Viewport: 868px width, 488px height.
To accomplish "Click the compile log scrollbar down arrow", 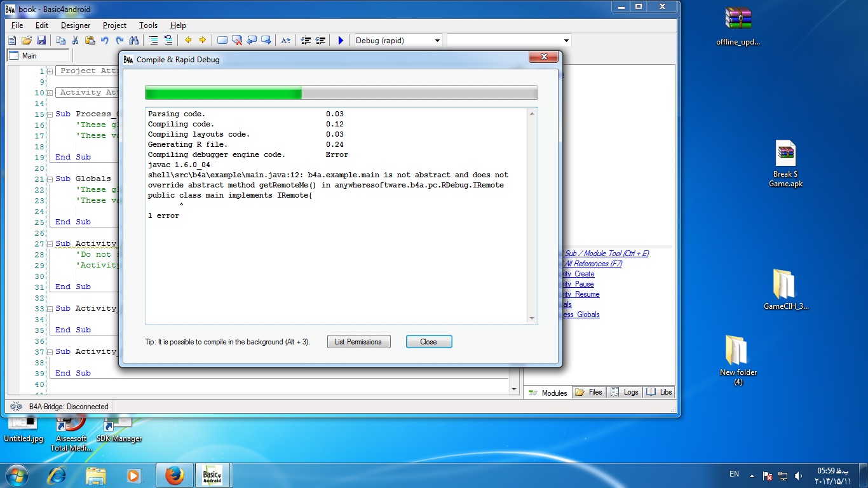I will tap(532, 318).
